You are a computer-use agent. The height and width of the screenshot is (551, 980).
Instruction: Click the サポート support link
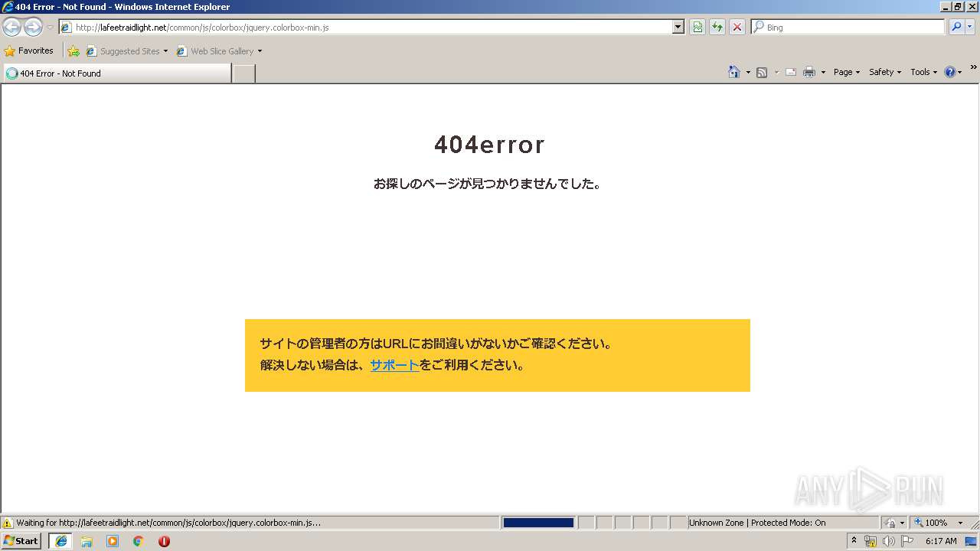[394, 365]
